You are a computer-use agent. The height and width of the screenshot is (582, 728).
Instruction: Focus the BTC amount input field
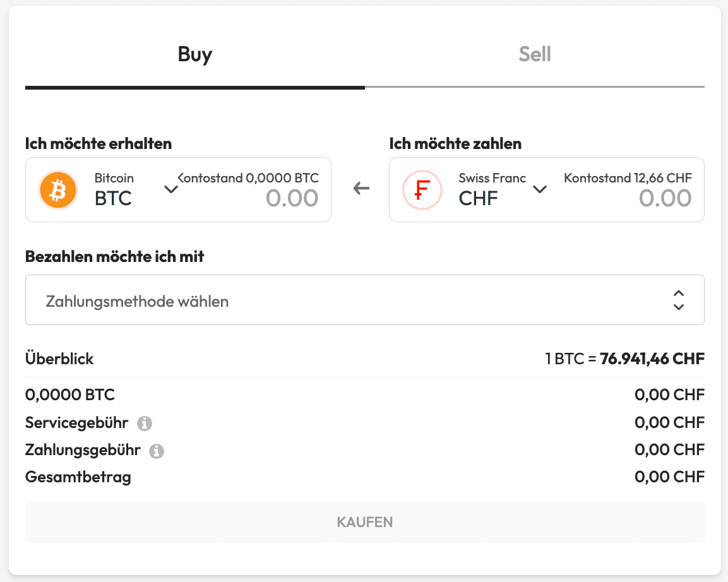[292, 198]
